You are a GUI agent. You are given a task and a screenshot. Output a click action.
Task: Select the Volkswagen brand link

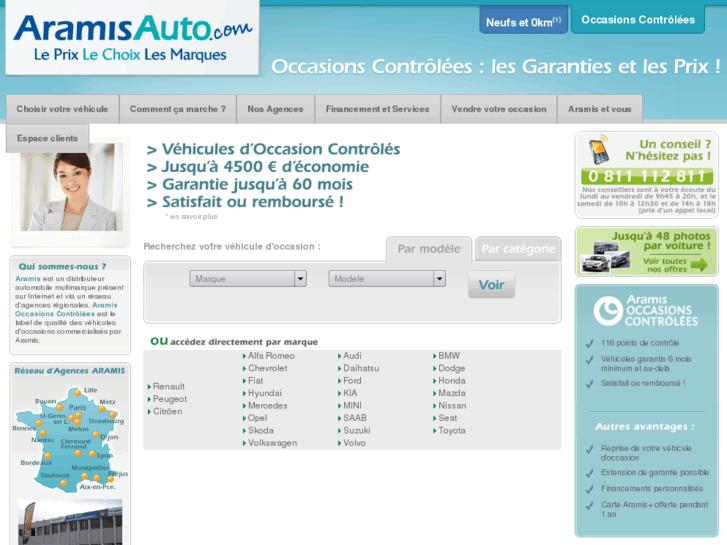point(272,443)
